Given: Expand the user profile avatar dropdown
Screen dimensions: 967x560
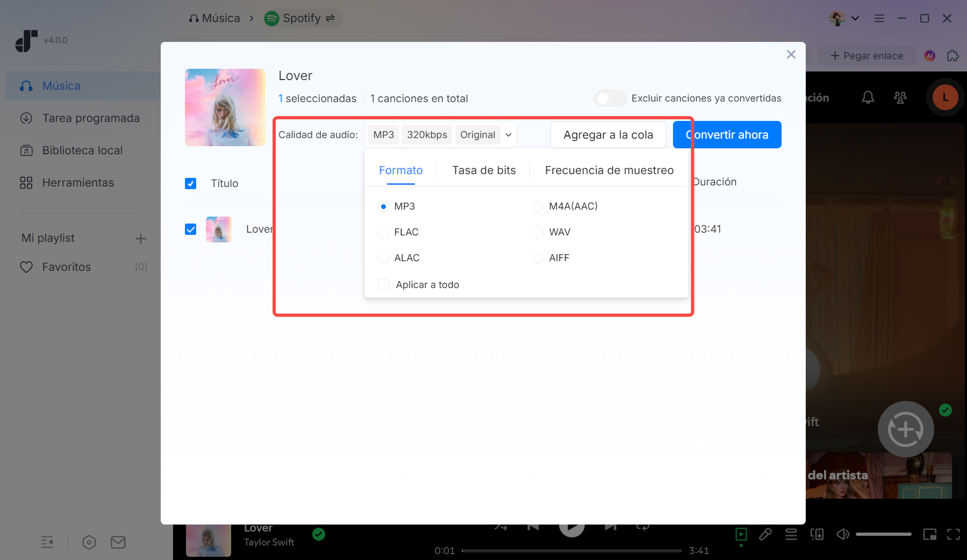Looking at the screenshot, I should (844, 18).
